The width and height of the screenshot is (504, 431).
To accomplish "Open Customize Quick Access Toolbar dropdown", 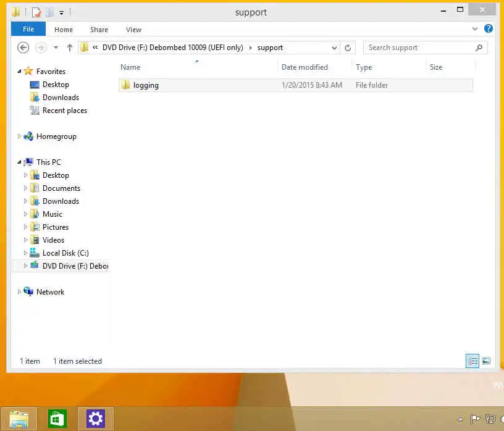I will (61, 12).
